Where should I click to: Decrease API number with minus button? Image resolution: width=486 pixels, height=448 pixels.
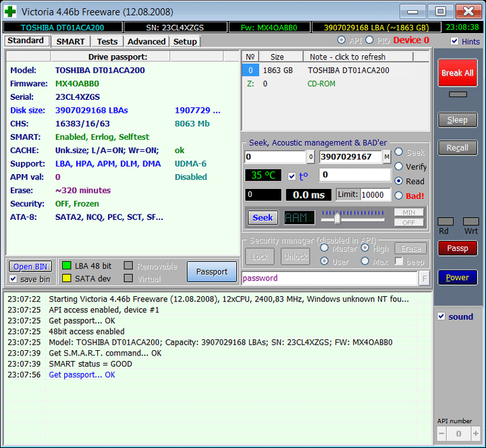click(441, 433)
